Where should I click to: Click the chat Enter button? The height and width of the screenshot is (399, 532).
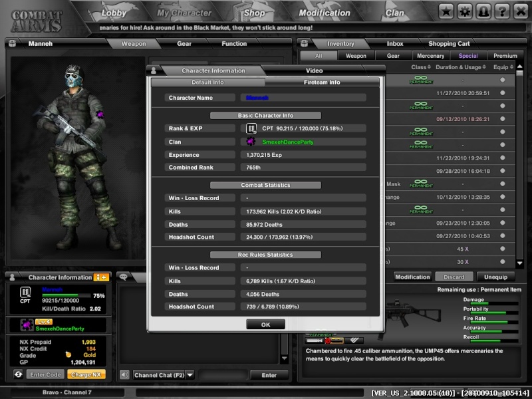coord(269,375)
